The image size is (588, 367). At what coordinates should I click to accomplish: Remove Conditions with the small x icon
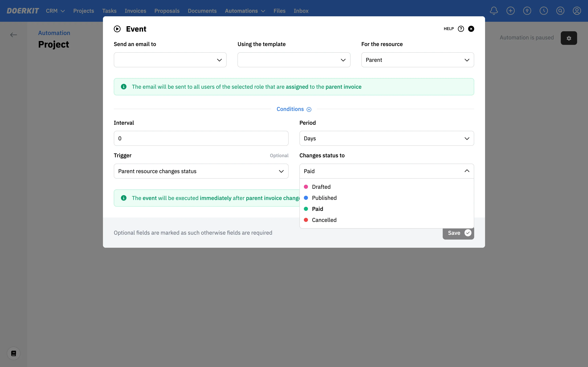309,109
